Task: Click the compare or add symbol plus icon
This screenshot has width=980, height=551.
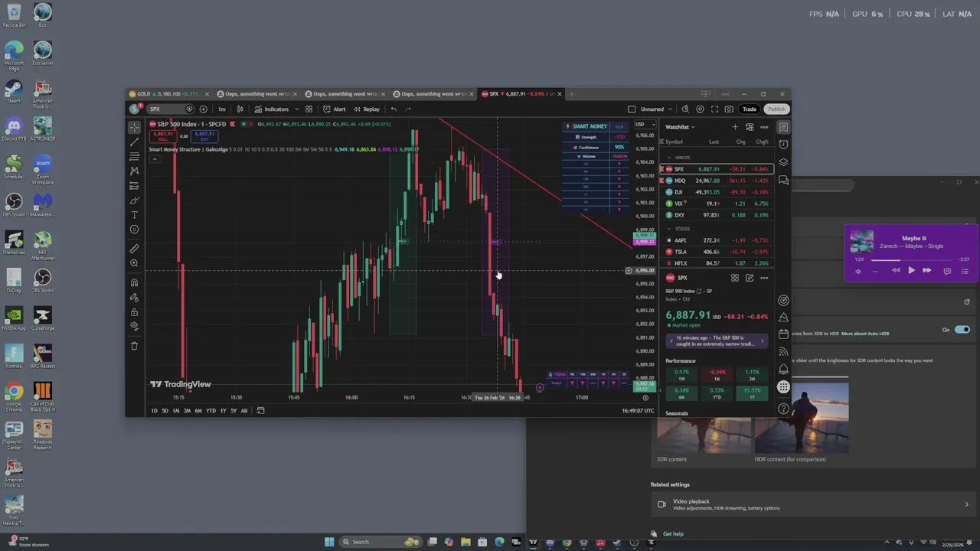Action: [x=203, y=109]
